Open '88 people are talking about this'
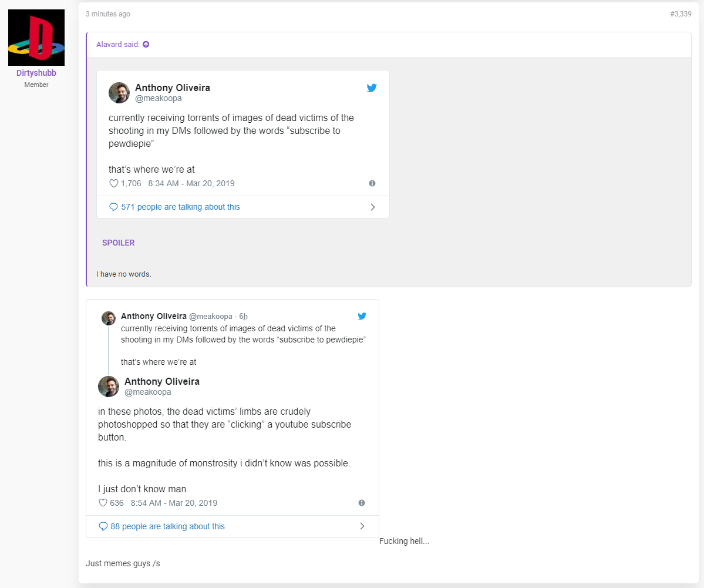 (x=167, y=526)
